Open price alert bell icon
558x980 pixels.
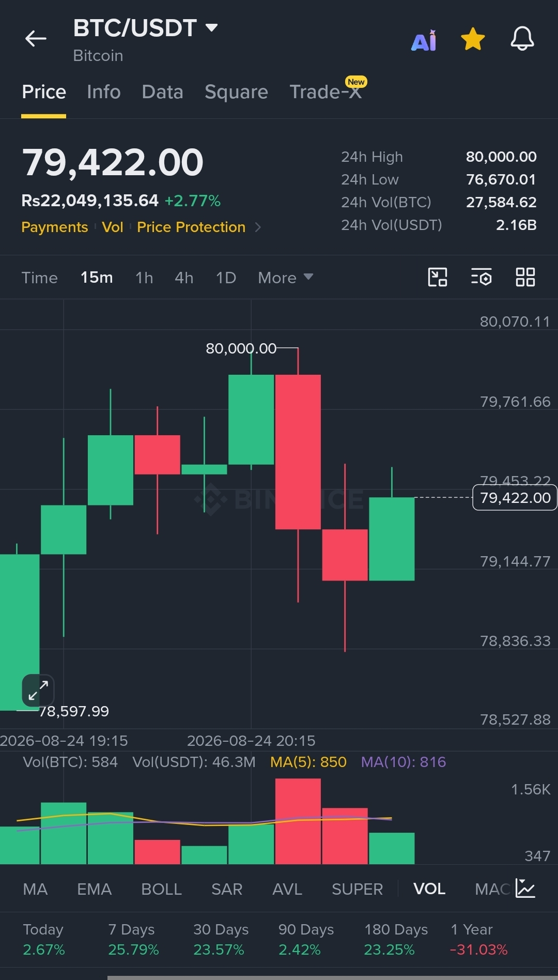point(522,39)
